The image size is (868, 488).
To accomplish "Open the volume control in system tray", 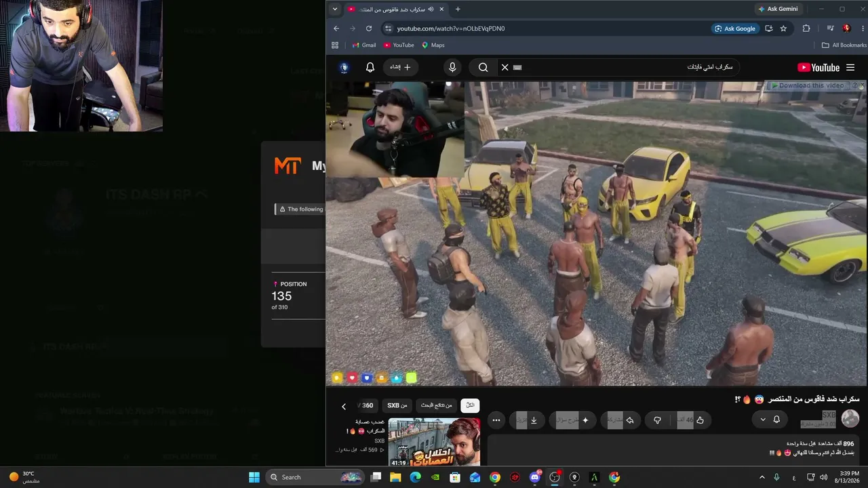I will pos(824,477).
